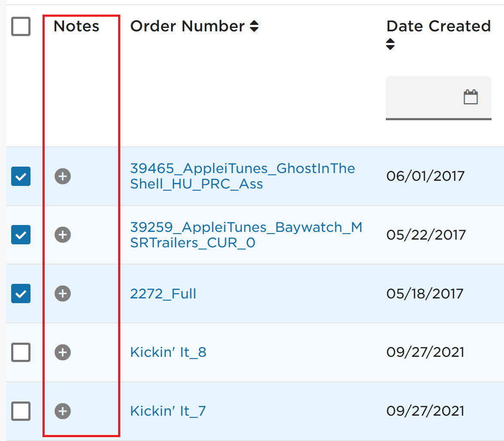This screenshot has height=441, width=504.
Task: Open order 39465_AppleiTunes_GhostInTheShell_HU_PRC_Ass
Action: coord(242,176)
